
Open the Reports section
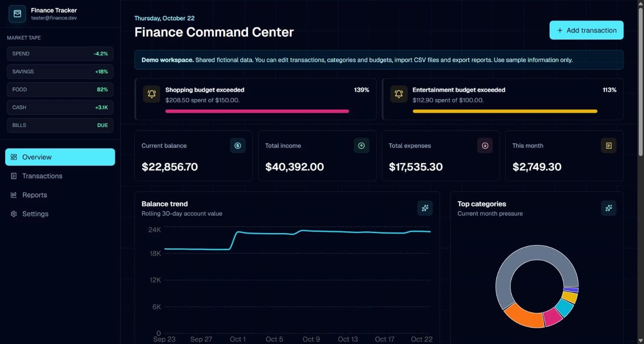60,195
